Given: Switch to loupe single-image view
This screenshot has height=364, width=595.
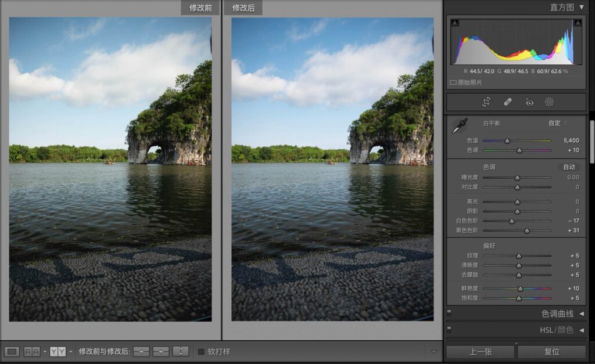Looking at the screenshot, I should (12, 351).
